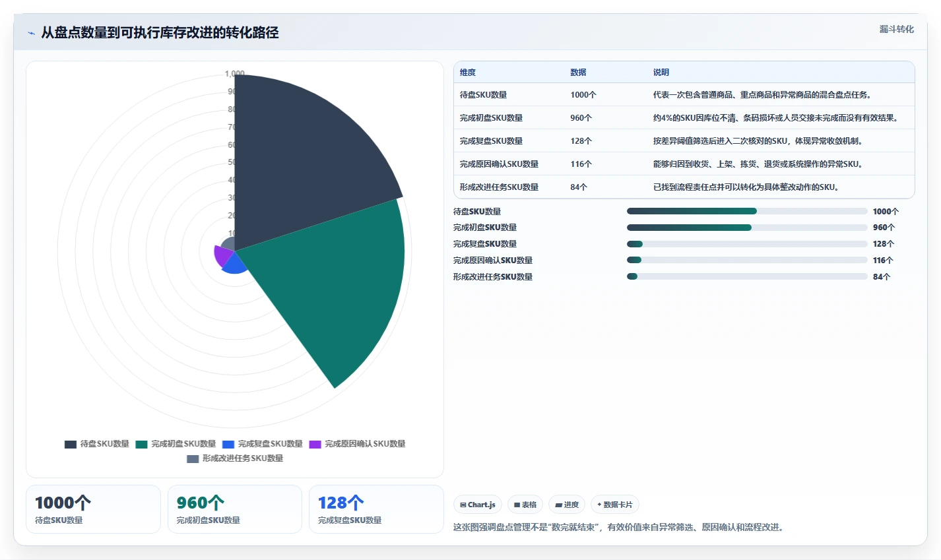Click the 1,000 axis label on the chart

[235, 74]
